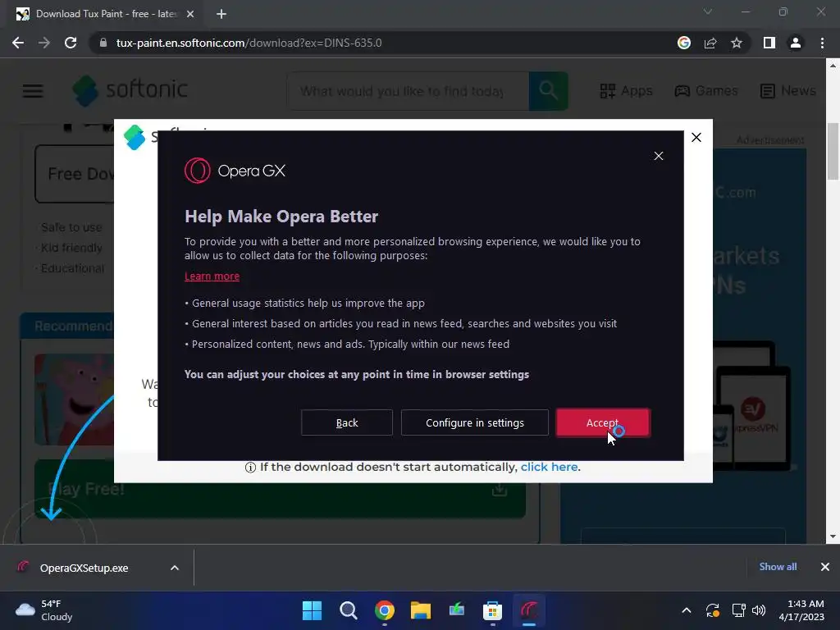The width and height of the screenshot is (840, 630).
Task: Toggle the browser side panel icon
Action: (x=769, y=43)
